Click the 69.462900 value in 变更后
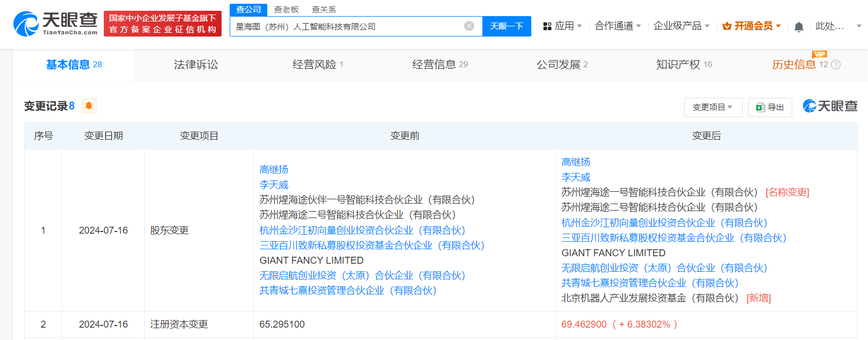Screen dimensions: 868x340 coord(584,324)
